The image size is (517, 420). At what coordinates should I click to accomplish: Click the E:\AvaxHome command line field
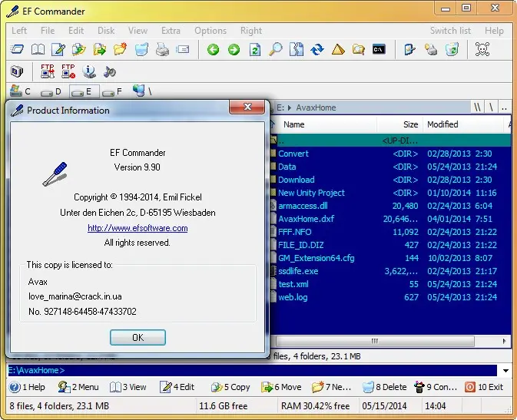(x=252, y=370)
